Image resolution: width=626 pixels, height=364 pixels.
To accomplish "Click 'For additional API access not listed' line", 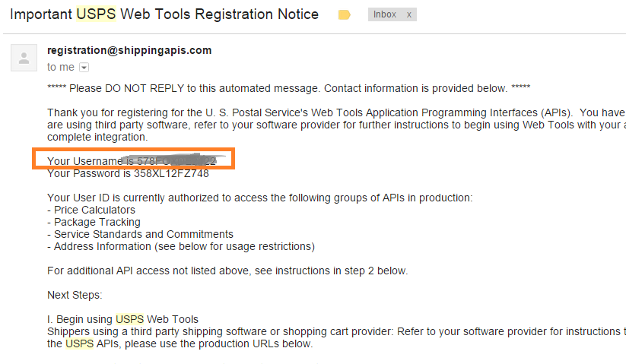I will 227,271.
